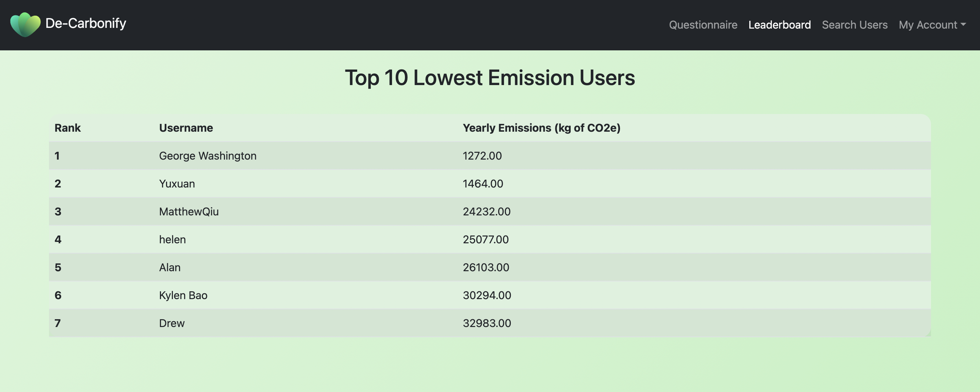Click the Username column header
The width and height of the screenshot is (980, 392).
coord(186,128)
